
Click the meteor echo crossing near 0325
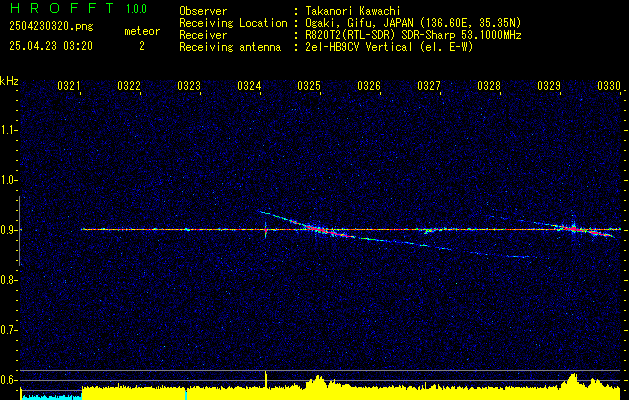coord(319,229)
